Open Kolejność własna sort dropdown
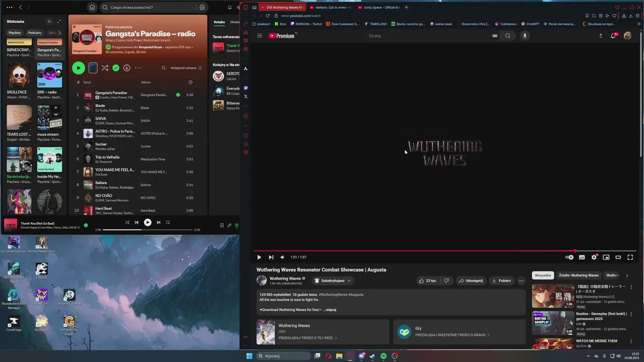 (x=186, y=68)
